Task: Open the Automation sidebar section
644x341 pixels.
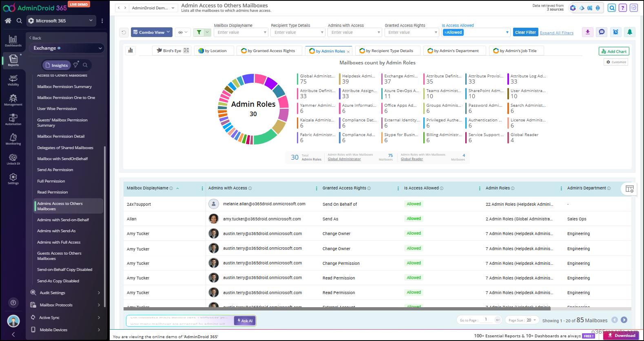Action: [13, 119]
